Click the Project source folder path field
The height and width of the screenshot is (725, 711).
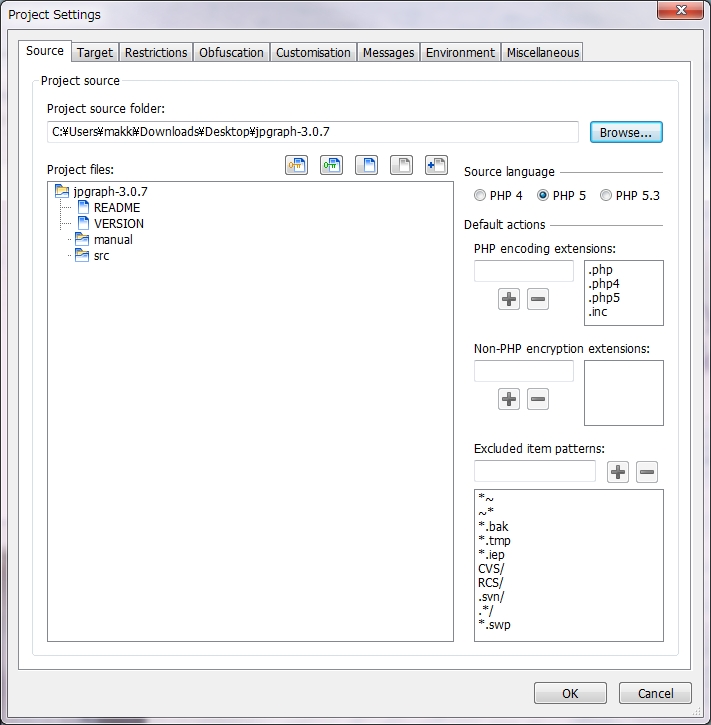tap(312, 132)
